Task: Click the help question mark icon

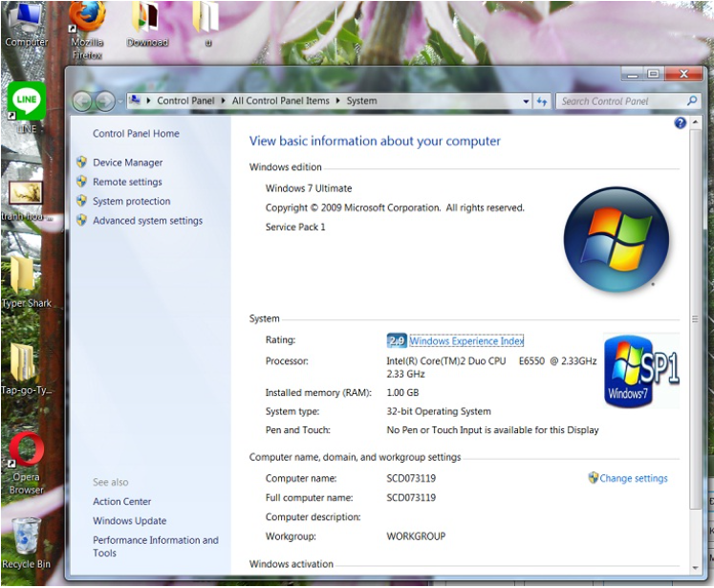Action: [680, 123]
